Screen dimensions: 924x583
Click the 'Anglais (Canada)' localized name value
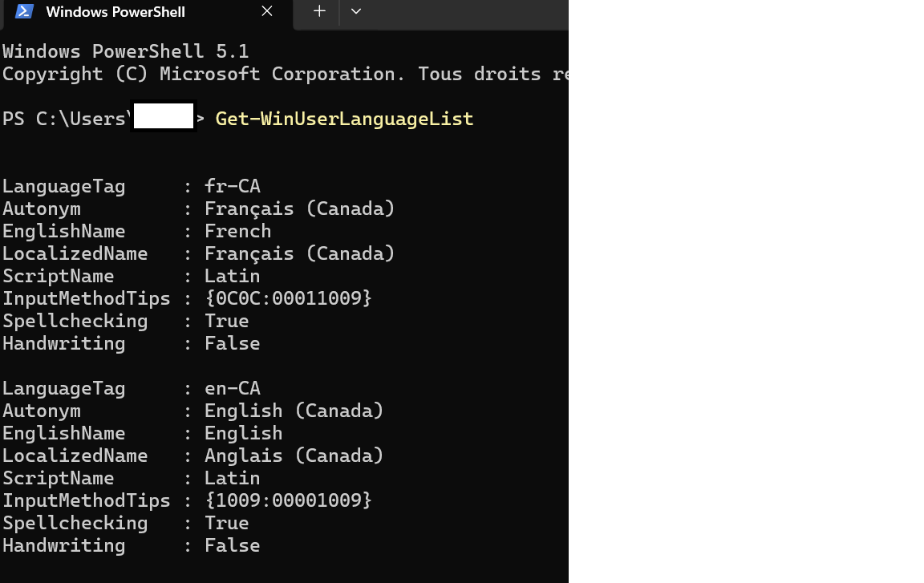click(x=294, y=455)
